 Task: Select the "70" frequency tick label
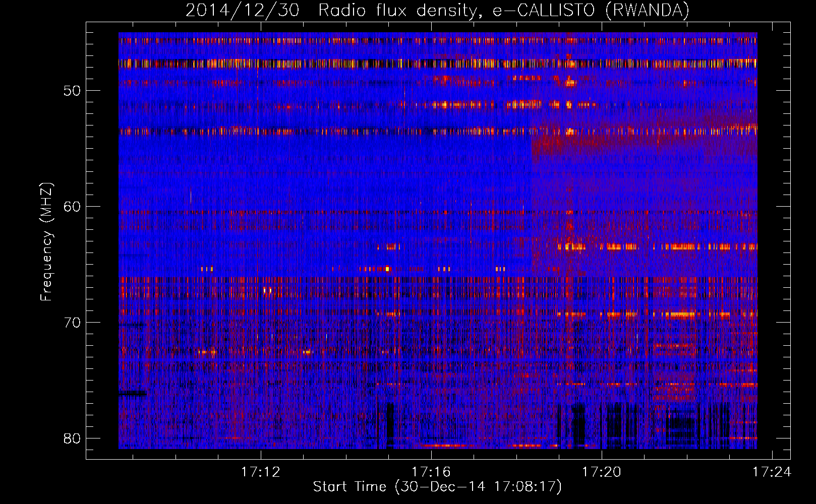[x=73, y=323]
